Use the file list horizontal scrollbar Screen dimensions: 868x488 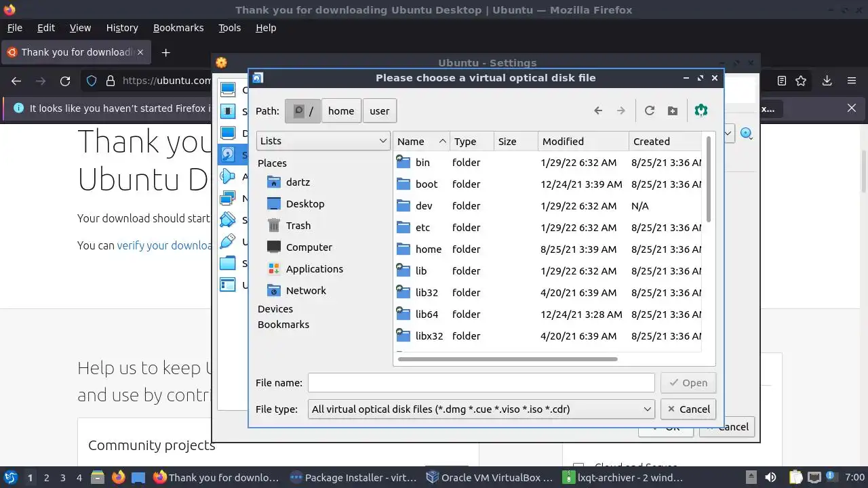point(508,359)
